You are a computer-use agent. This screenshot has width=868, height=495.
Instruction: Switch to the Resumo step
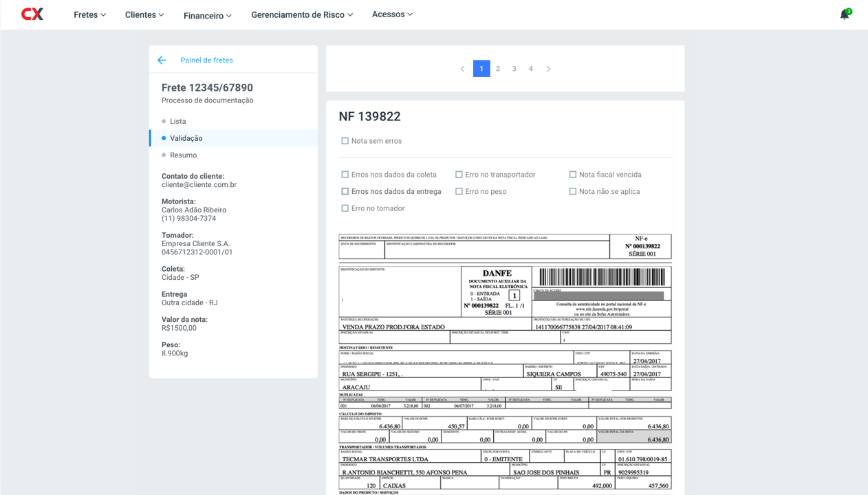183,155
